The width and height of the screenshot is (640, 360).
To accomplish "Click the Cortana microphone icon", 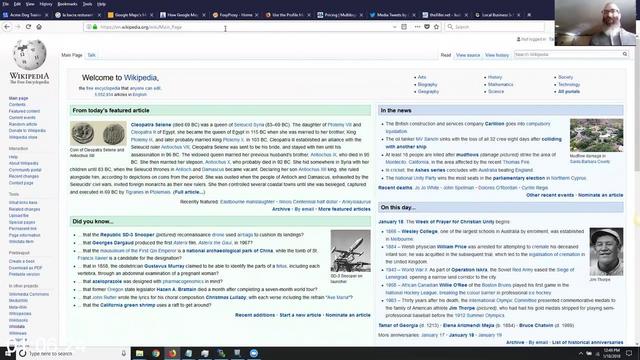I will 124,353.
